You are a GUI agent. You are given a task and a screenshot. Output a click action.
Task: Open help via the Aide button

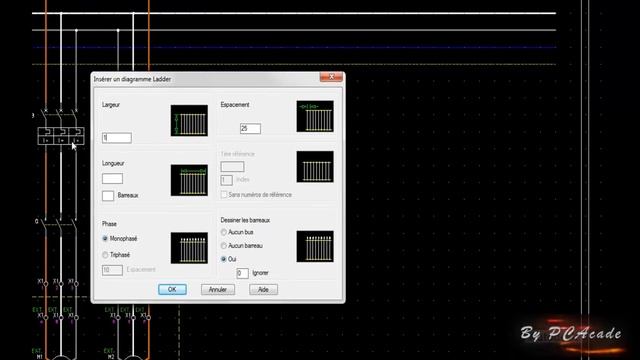point(263,289)
